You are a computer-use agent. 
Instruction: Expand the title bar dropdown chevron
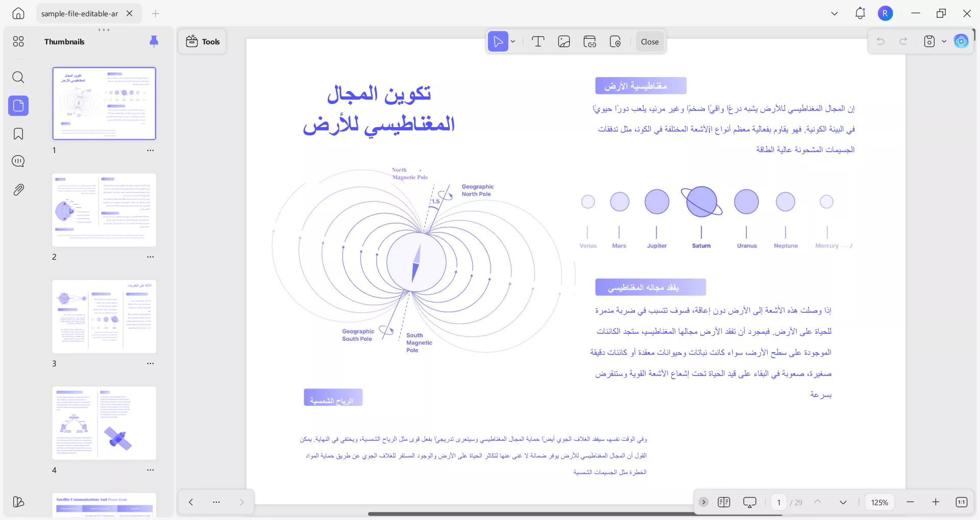click(x=835, y=13)
